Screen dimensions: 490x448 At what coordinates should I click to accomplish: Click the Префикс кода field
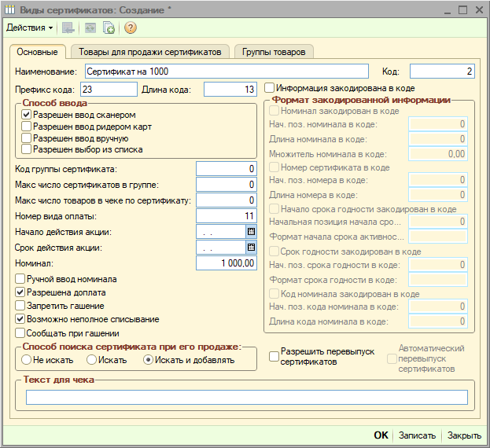(109, 90)
